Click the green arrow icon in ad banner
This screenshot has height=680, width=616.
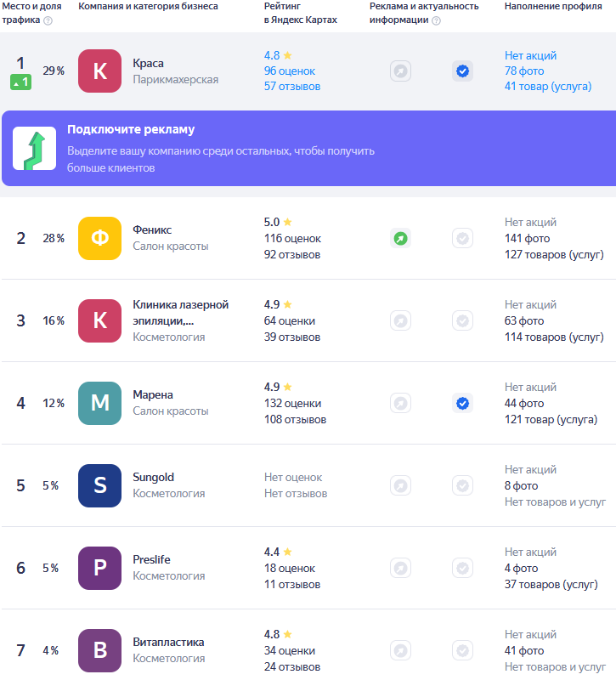point(34,148)
